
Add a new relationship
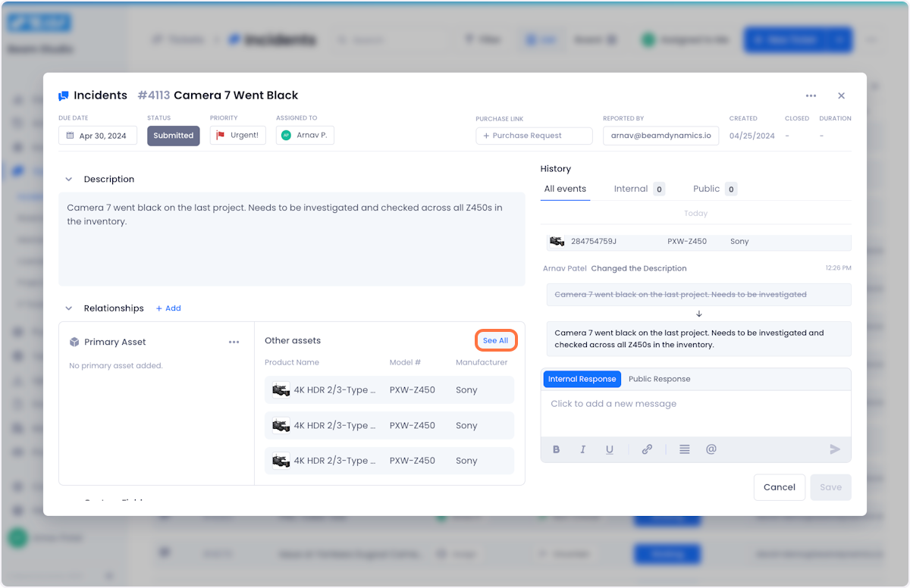168,308
